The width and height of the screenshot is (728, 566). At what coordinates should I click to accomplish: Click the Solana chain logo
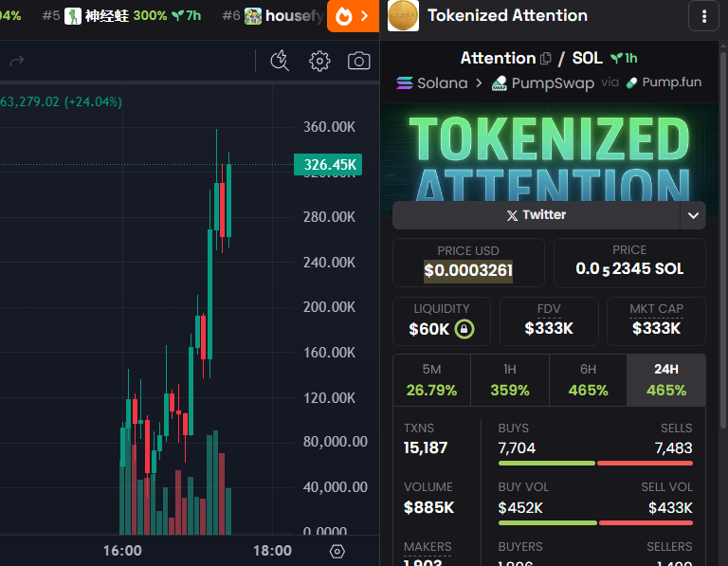point(405,83)
